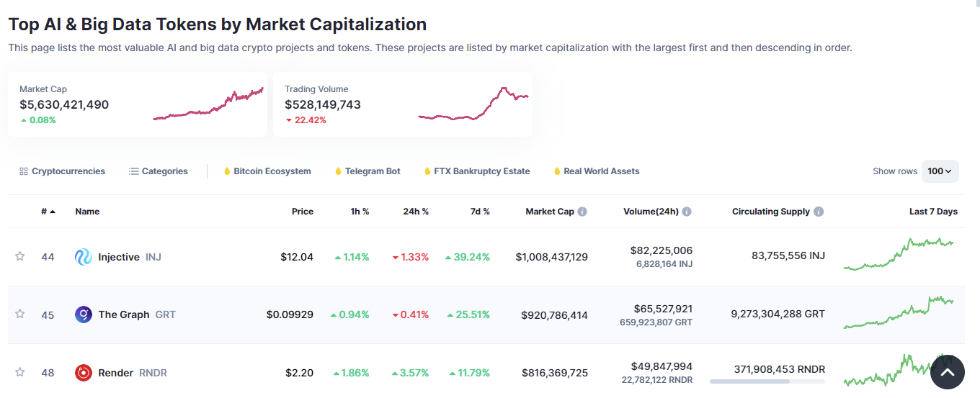Sort by Market Cap column header
Screen dimensions: 980x398
coord(550,212)
